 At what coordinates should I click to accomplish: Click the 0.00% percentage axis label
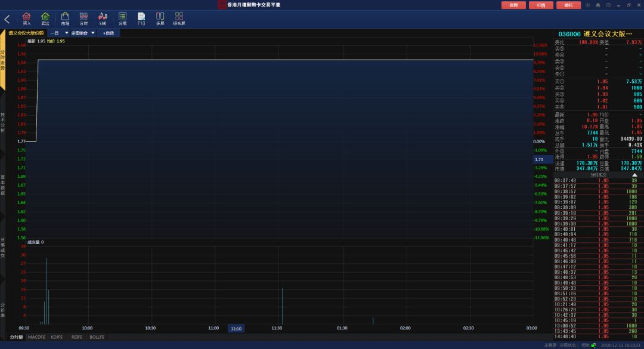[539, 141]
